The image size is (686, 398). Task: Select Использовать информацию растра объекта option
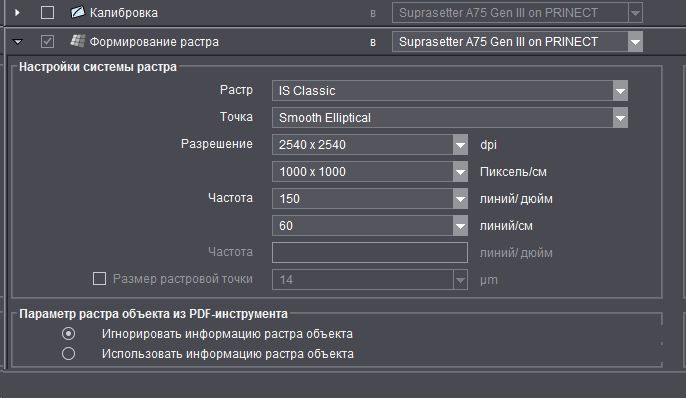click(68, 353)
